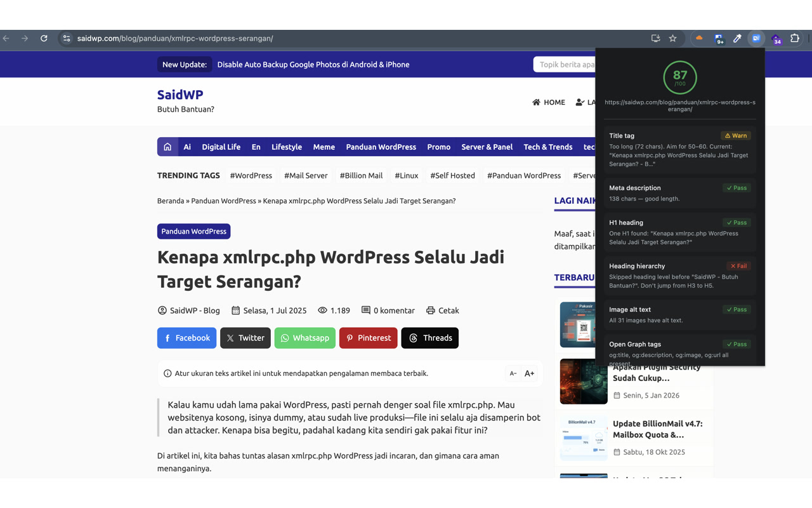Click the browser back arrow

(6, 38)
